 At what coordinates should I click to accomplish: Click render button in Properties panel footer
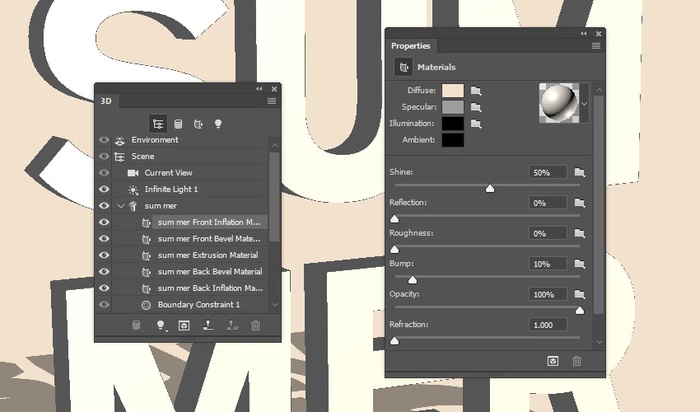pos(553,361)
